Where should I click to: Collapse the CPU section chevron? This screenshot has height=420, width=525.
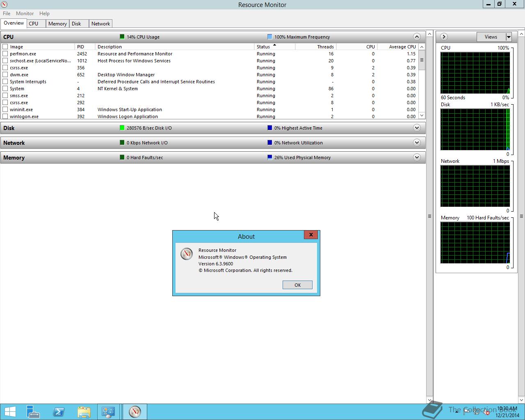417,37
